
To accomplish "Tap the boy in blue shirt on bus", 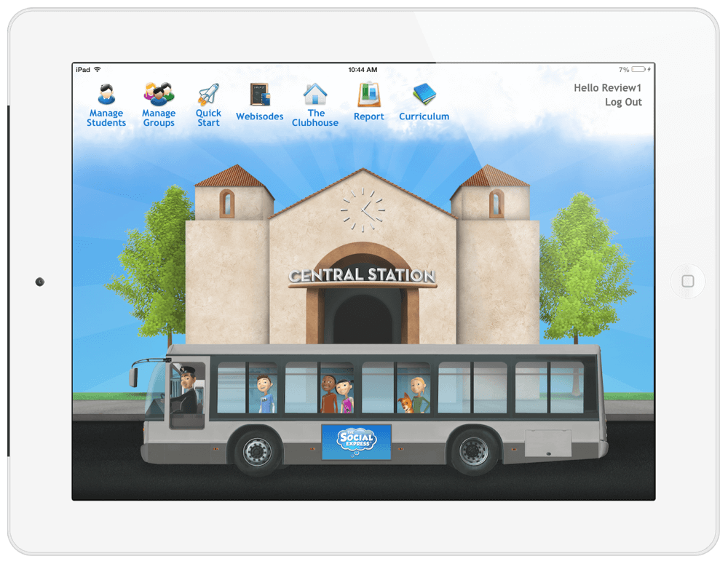I will [x=265, y=394].
